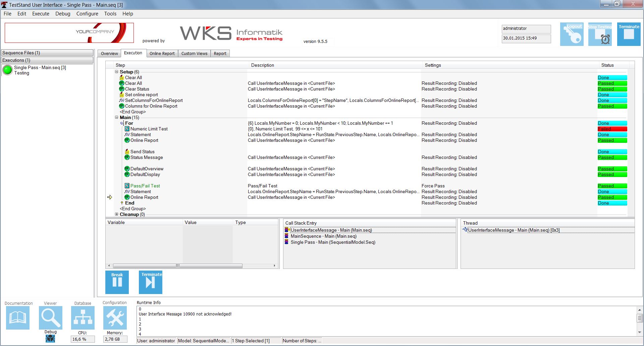
Task: Click Passed status of Pass/Fail Test
Action: point(612,186)
